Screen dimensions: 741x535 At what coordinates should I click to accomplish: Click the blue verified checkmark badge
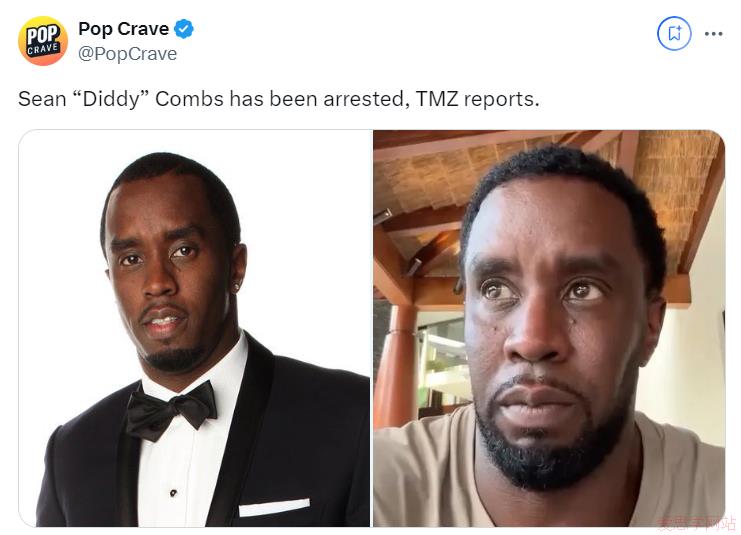pos(184,29)
